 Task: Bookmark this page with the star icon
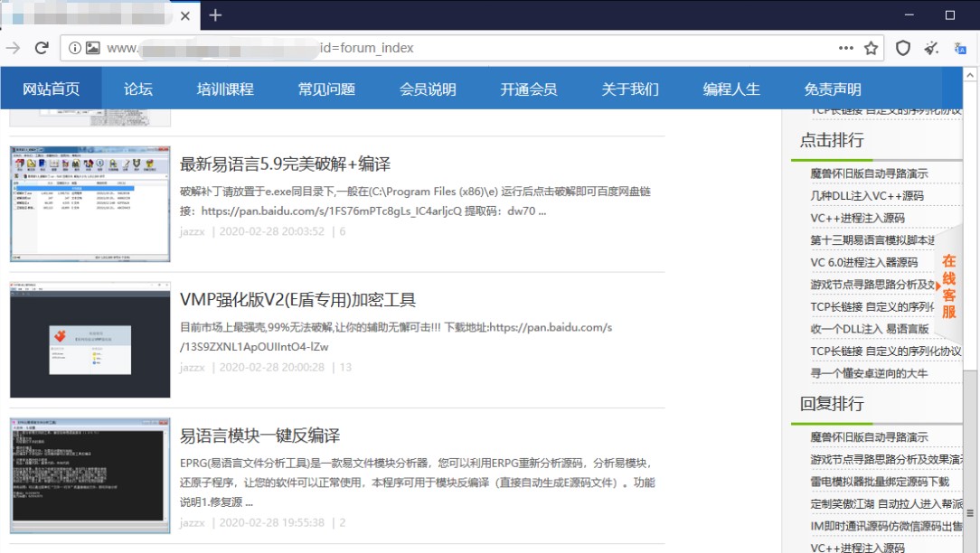click(871, 48)
